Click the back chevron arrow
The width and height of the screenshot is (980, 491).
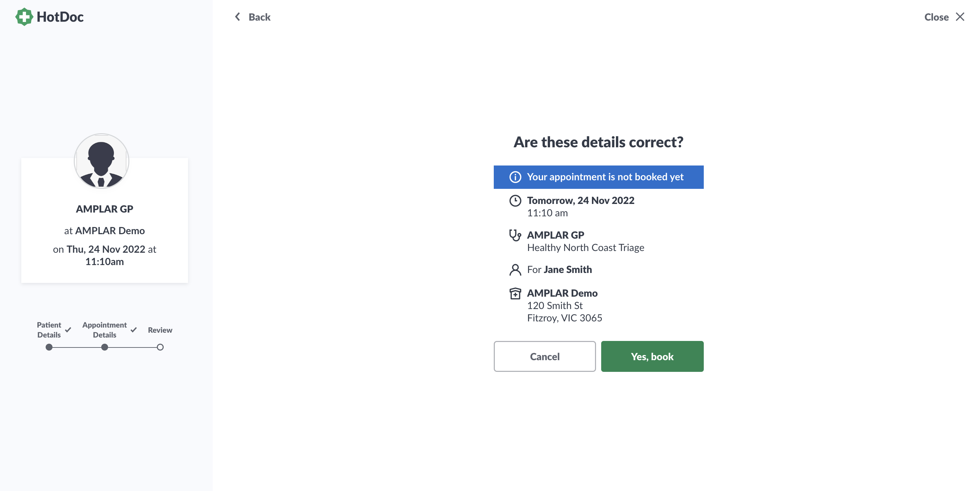click(x=237, y=17)
